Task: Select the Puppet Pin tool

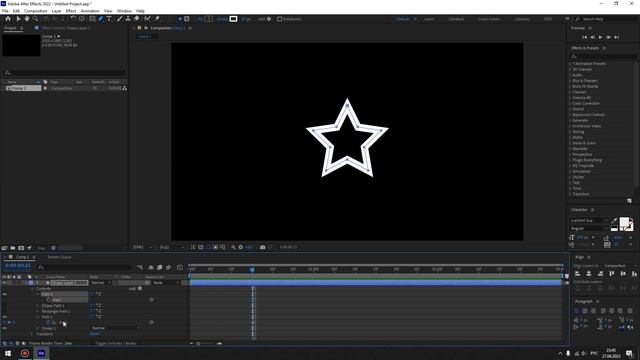Action: point(157,19)
